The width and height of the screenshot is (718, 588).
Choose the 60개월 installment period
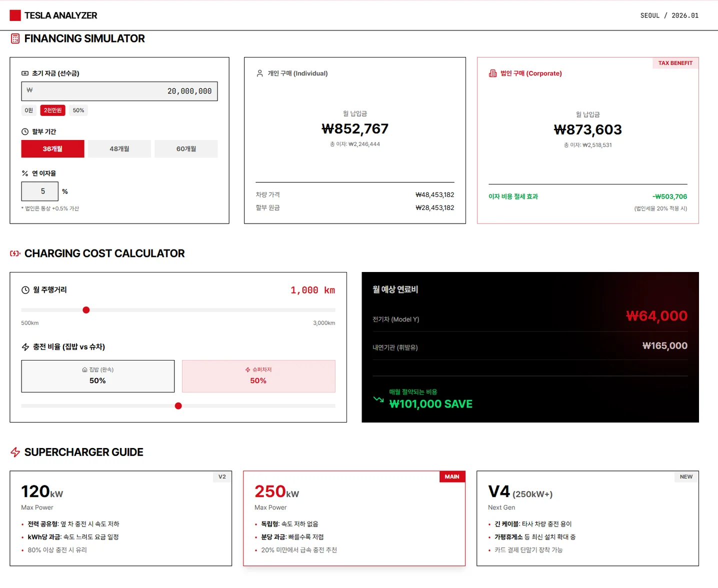click(x=186, y=149)
